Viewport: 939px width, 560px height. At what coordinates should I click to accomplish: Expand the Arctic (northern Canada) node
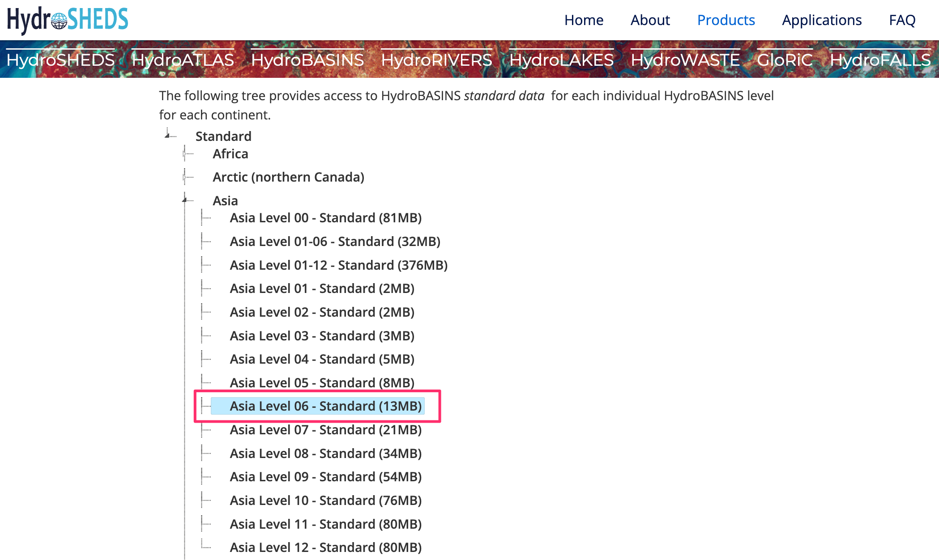pos(184,177)
